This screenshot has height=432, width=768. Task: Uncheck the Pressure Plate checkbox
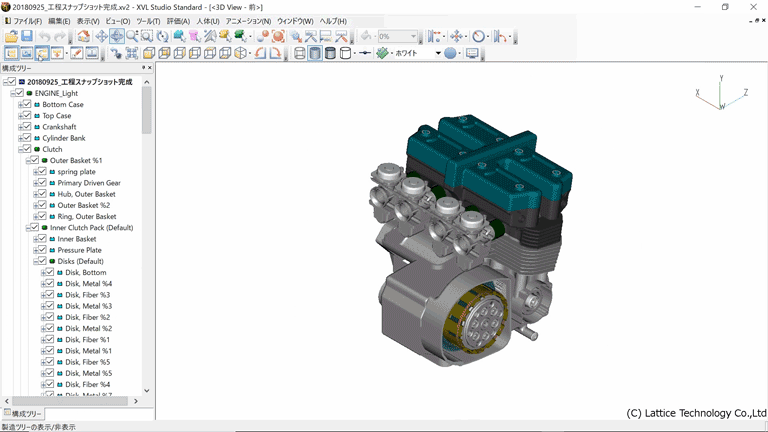pyautogui.click(x=42, y=250)
